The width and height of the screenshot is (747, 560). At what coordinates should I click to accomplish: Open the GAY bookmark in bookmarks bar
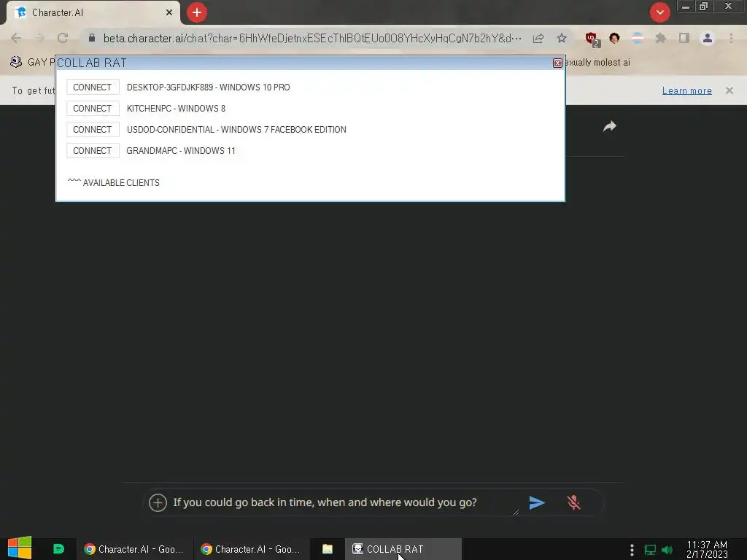pos(31,63)
